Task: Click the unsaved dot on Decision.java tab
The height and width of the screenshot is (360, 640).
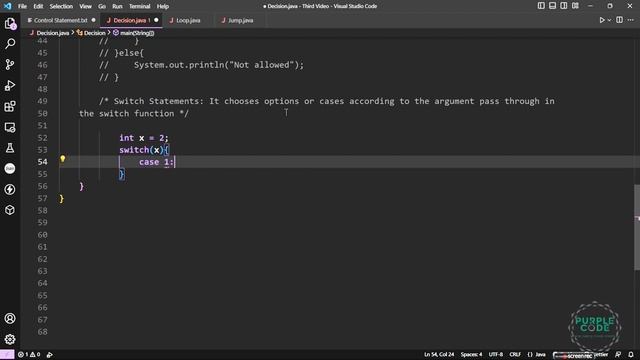Action: tap(156, 20)
